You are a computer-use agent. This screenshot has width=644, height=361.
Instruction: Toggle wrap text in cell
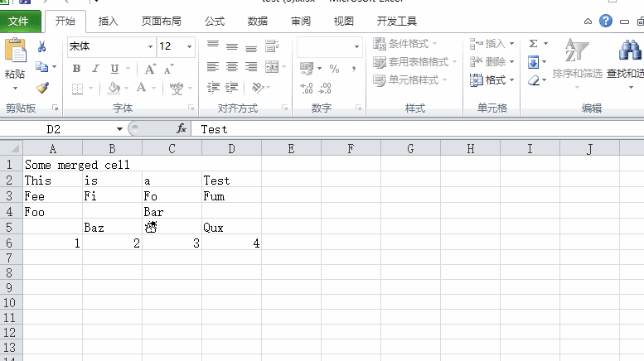pos(272,46)
